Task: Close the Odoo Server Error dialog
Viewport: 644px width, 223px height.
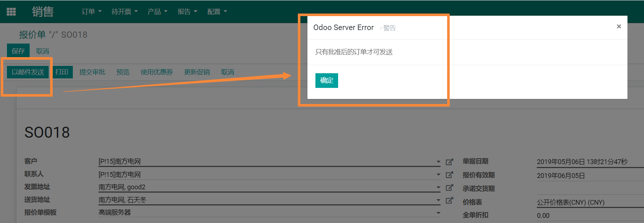Action: (619, 26)
